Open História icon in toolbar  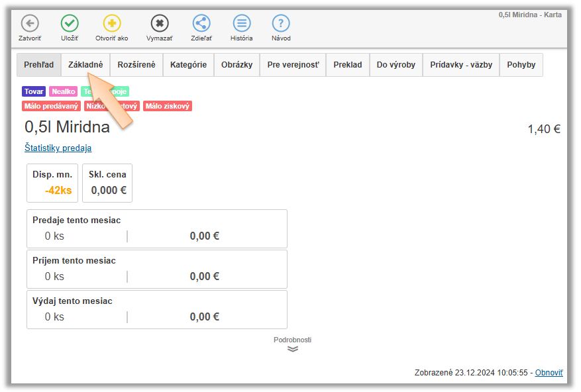(x=242, y=23)
